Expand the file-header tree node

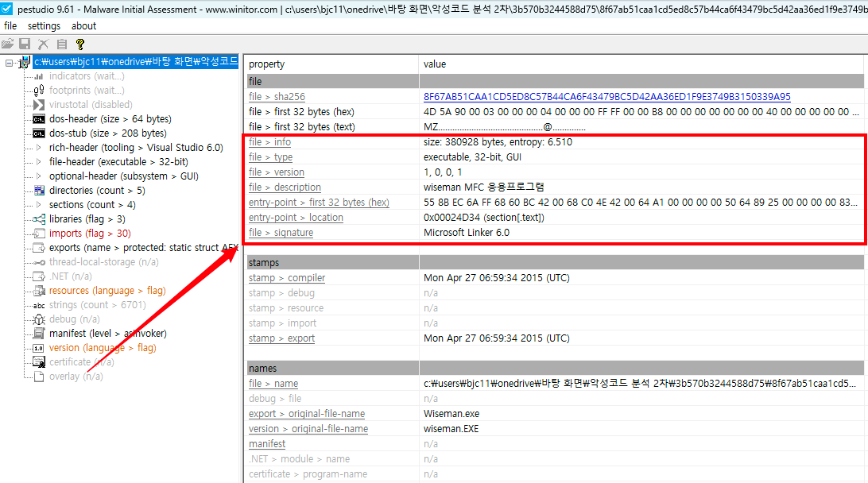(x=39, y=162)
